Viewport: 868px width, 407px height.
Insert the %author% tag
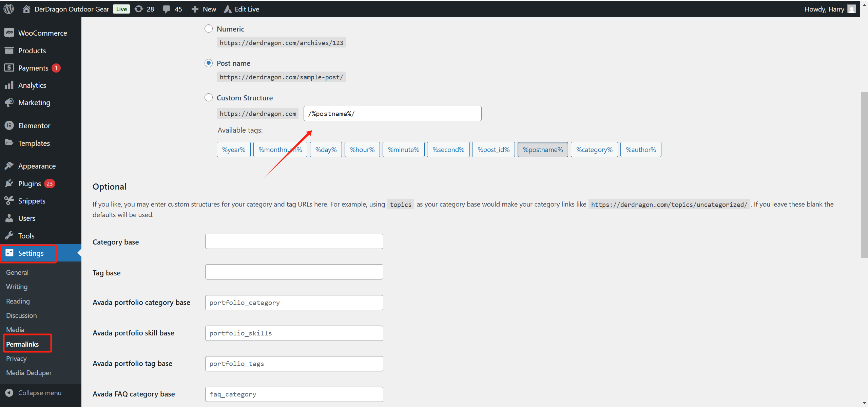coord(641,149)
